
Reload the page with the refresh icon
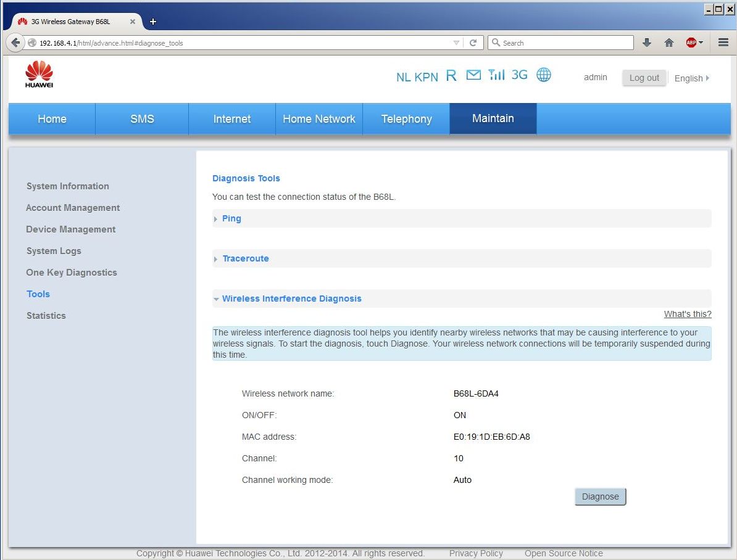[473, 43]
